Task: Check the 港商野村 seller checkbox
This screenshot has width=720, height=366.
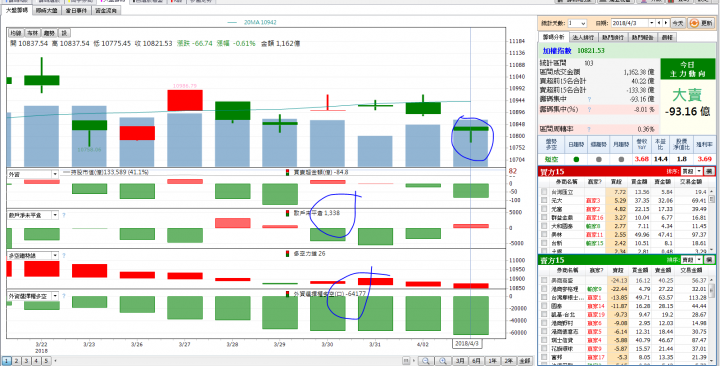Action: [x=545, y=323]
